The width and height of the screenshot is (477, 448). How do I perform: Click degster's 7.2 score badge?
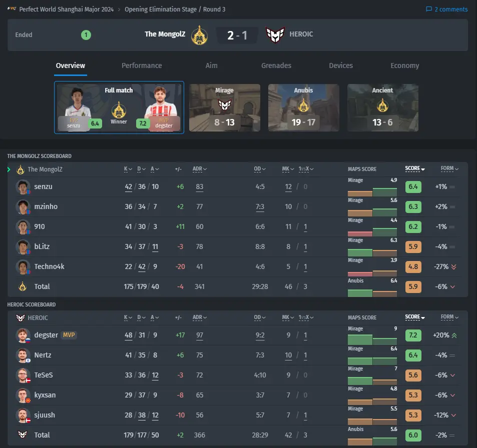click(413, 335)
